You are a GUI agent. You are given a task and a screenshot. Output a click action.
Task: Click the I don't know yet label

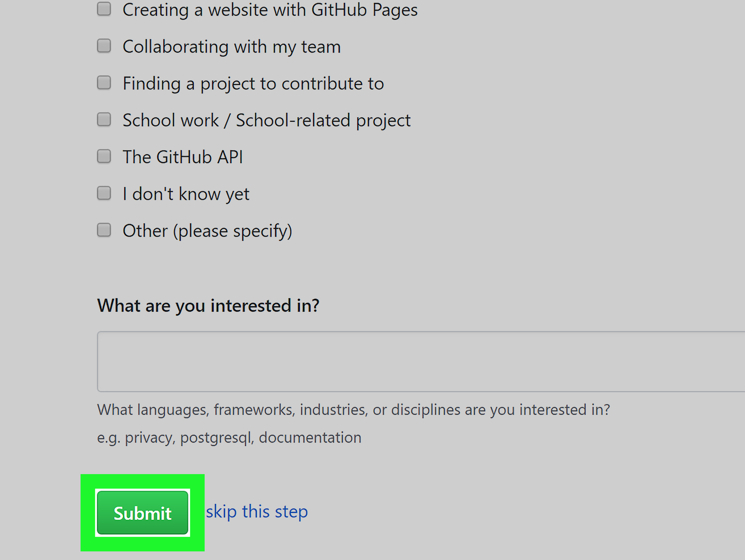tap(186, 193)
